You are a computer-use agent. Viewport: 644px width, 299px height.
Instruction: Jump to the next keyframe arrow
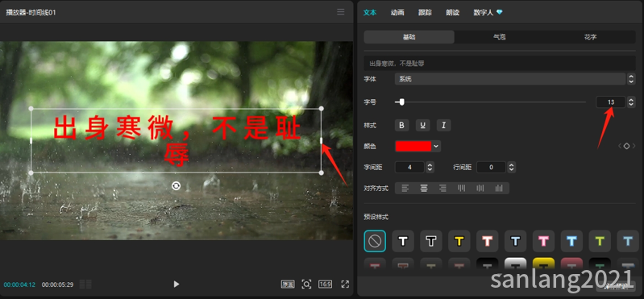click(x=634, y=146)
